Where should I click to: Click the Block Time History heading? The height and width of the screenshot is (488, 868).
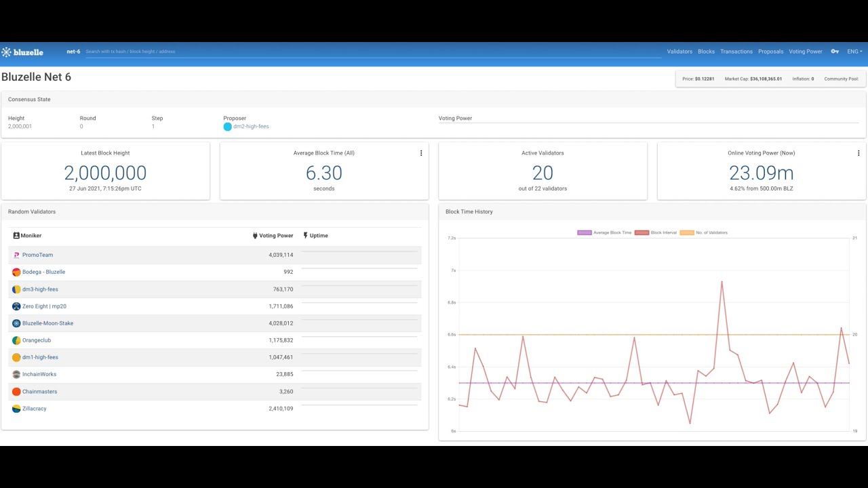tap(469, 211)
